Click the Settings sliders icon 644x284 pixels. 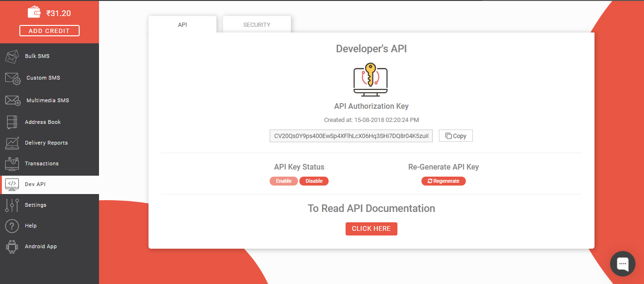tap(12, 205)
